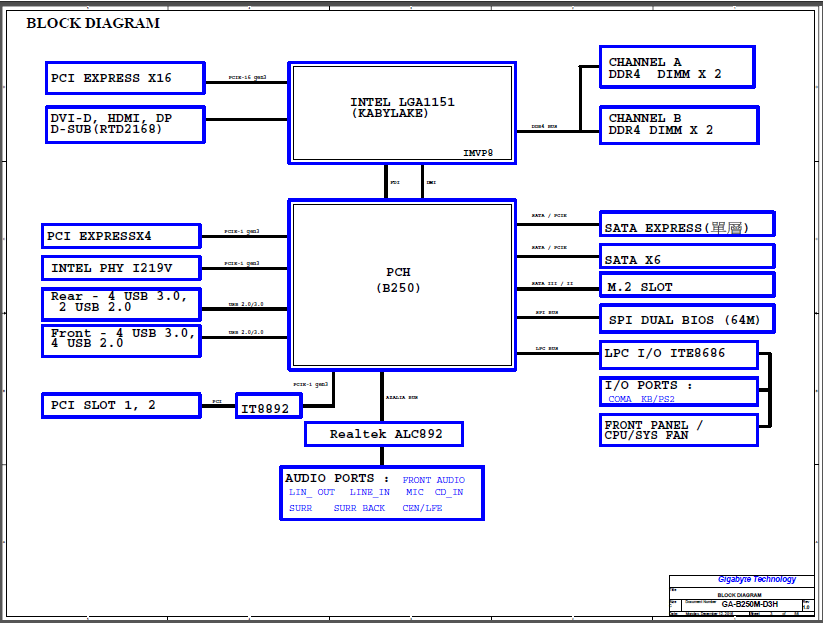Select 'Rear - 4 USB 3.0, 2 USB 2.0' block

pos(121,304)
